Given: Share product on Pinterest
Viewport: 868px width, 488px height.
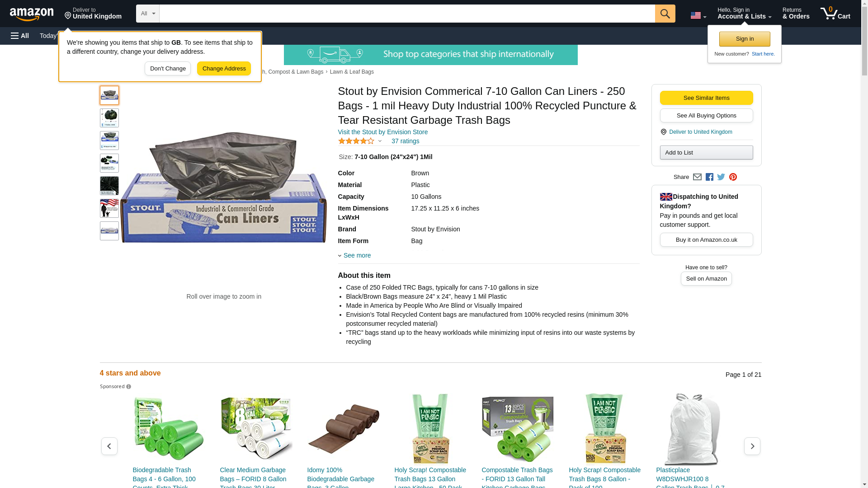Looking at the screenshot, I should click(733, 177).
